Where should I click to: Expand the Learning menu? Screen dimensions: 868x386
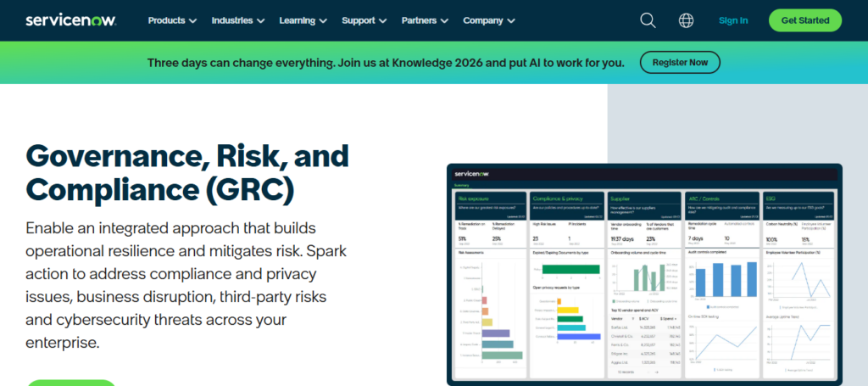[303, 20]
